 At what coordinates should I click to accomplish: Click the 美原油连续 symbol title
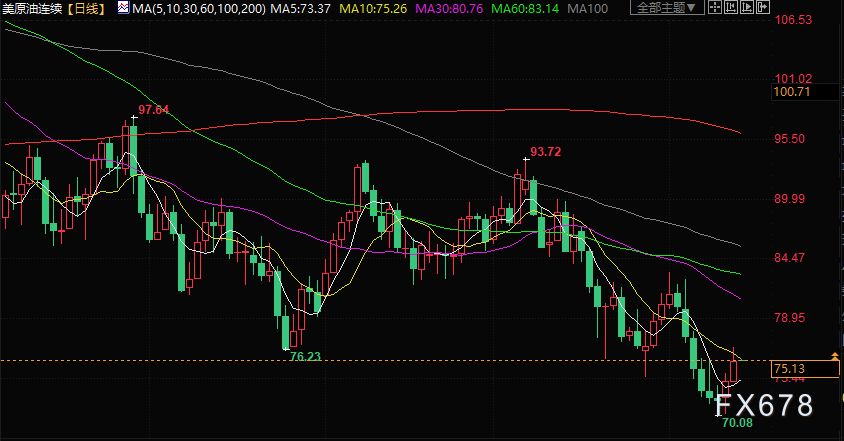coord(32,9)
